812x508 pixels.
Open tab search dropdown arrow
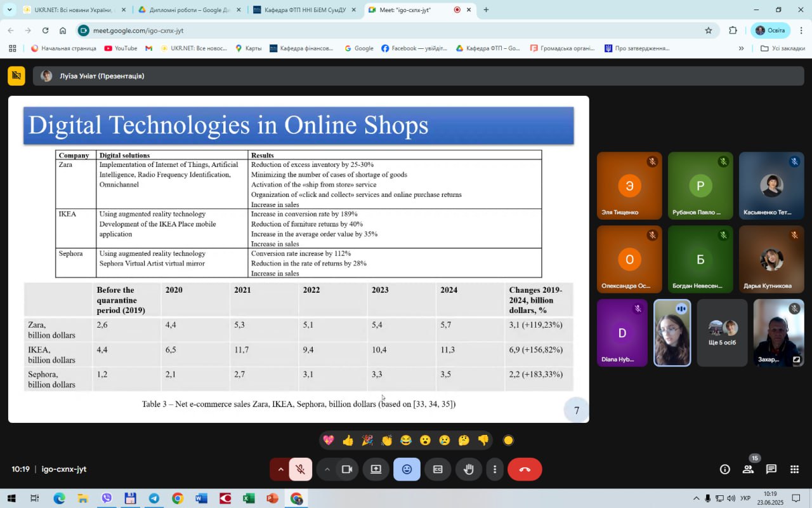pos(9,10)
